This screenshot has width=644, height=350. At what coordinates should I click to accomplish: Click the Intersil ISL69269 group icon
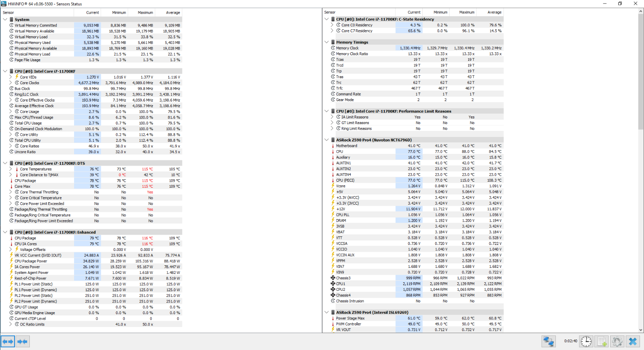[333, 312]
